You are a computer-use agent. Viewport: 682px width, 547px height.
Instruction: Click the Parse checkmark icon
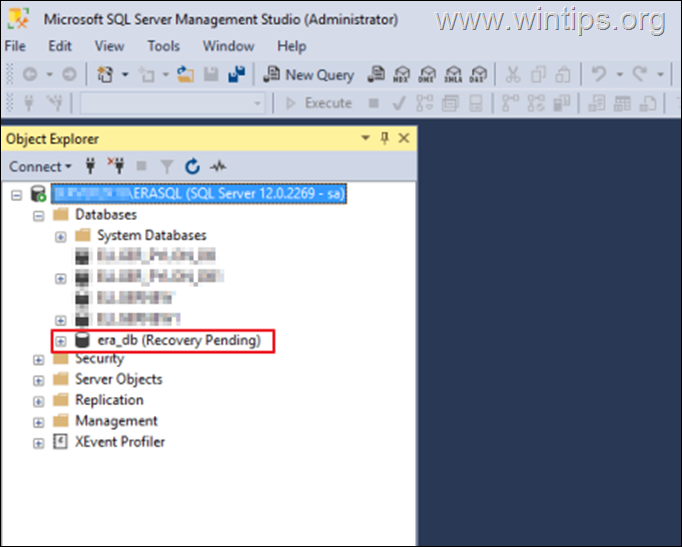pos(398,103)
